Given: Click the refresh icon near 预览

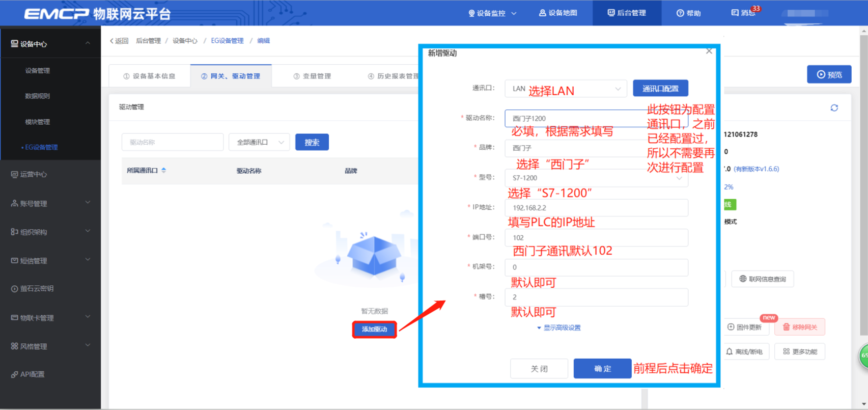Looking at the screenshot, I should coord(834,108).
